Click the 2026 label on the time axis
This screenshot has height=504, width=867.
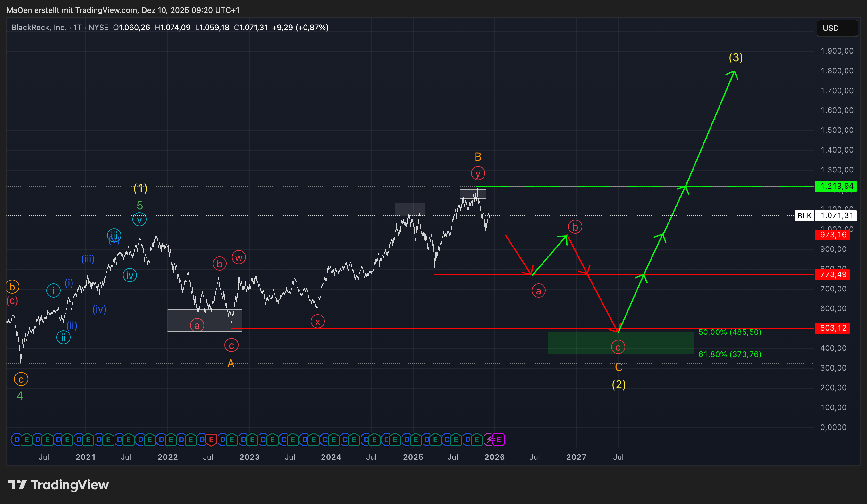(494, 457)
